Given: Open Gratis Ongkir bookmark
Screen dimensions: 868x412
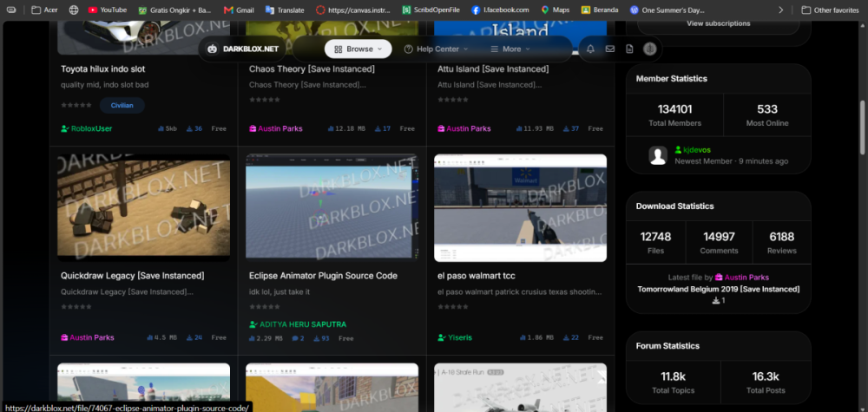Looking at the screenshot, I should 175,10.
